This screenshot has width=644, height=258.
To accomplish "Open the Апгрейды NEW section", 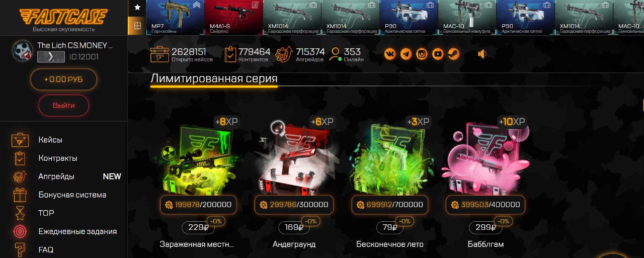I will [65, 176].
